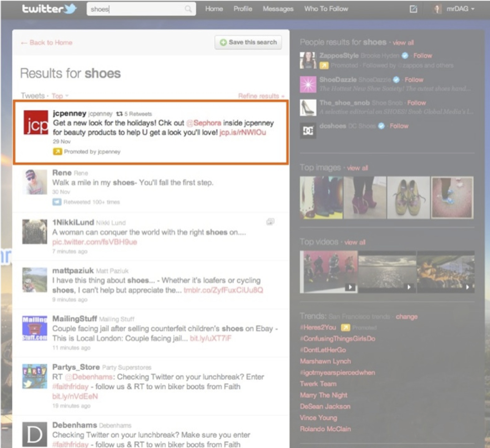Click the Save this search button
The width and height of the screenshot is (490, 448).
[x=248, y=42]
